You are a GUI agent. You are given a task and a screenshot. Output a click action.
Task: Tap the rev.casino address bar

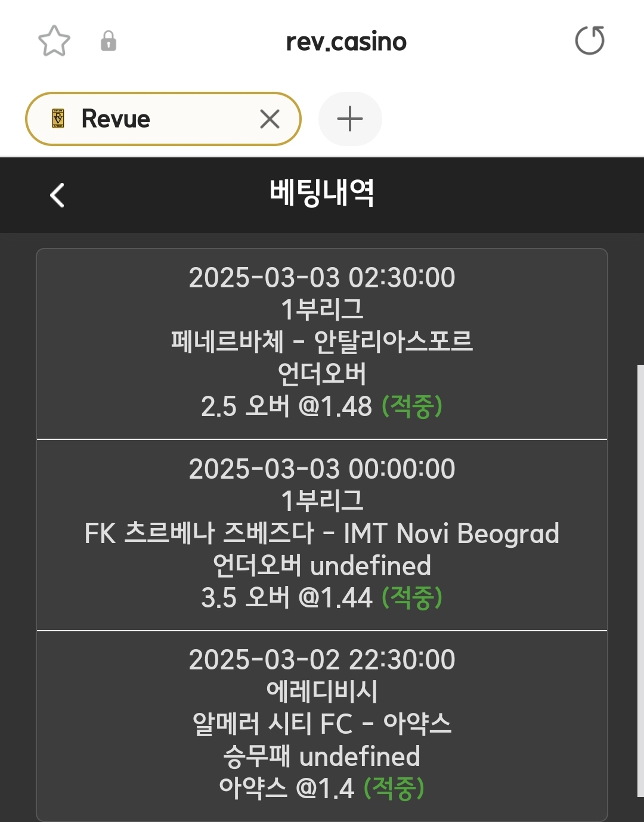point(346,42)
